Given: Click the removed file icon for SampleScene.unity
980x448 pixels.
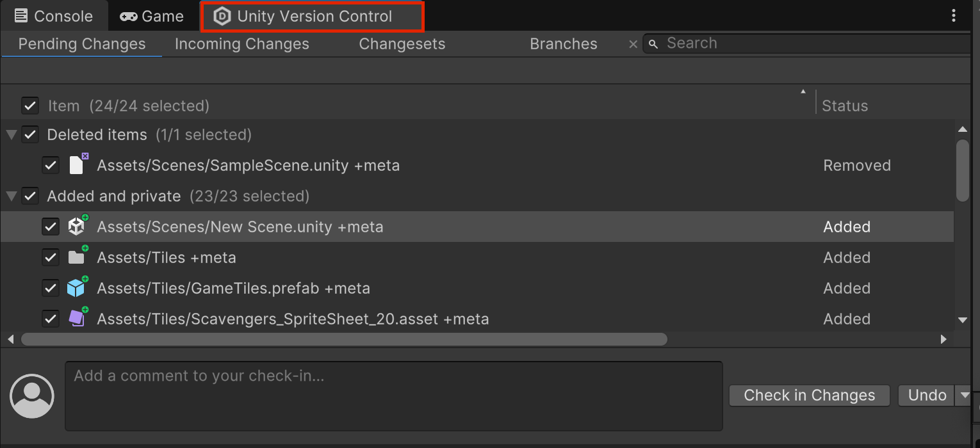Looking at the screenshot, I should pyautogui.click(x=77, y=165).
